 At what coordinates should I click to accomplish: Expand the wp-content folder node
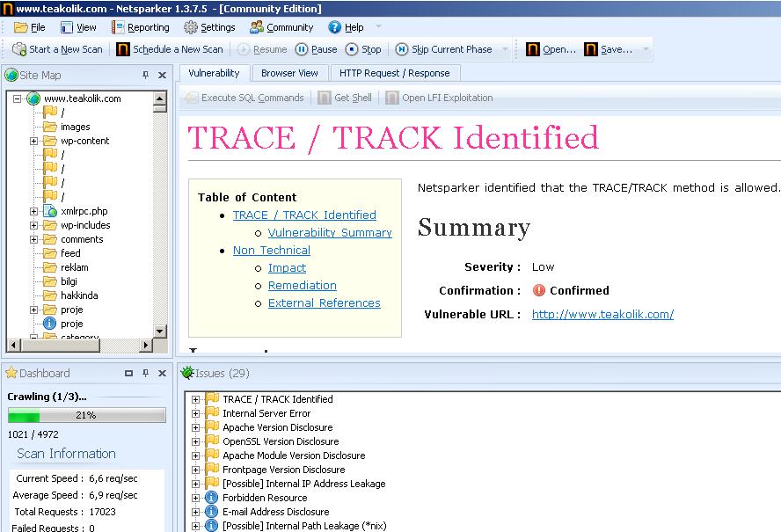34,141
